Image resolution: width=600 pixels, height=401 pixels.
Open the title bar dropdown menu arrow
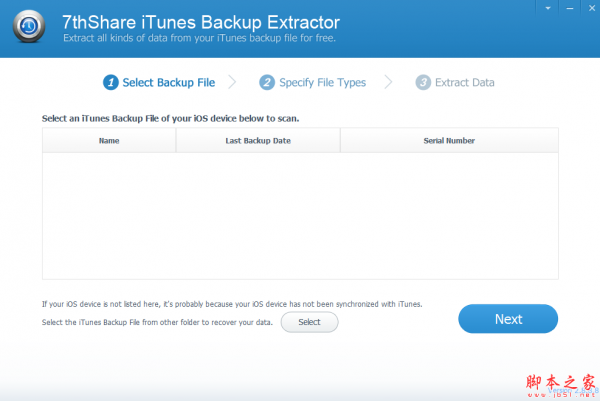(x=548, y=8)
